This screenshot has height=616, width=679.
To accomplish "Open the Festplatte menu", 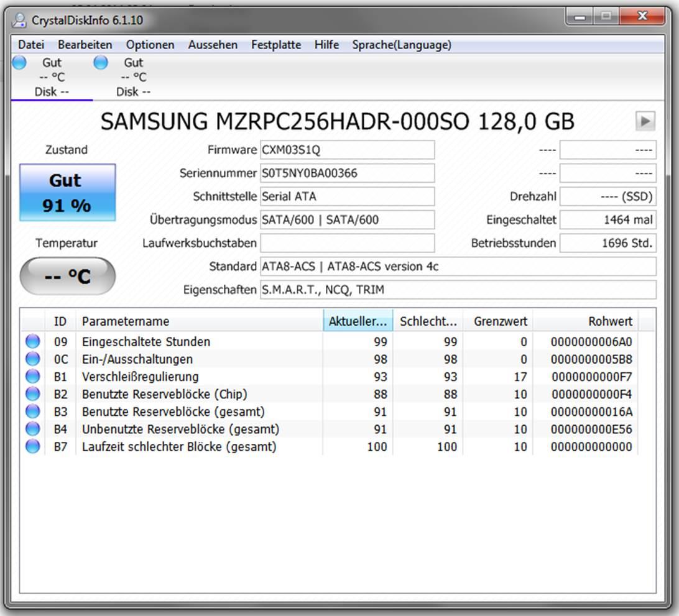I will pos(276,45).
